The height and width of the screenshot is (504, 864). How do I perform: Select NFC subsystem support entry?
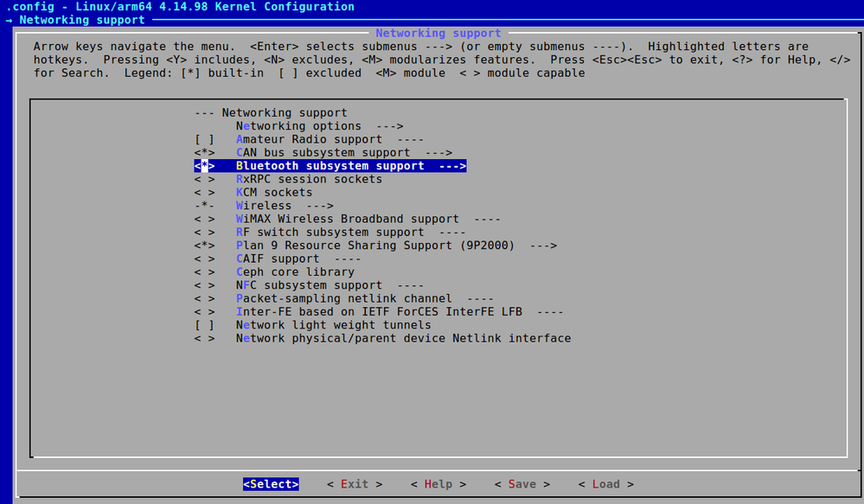pyautogui.click(x=309, y=284)
